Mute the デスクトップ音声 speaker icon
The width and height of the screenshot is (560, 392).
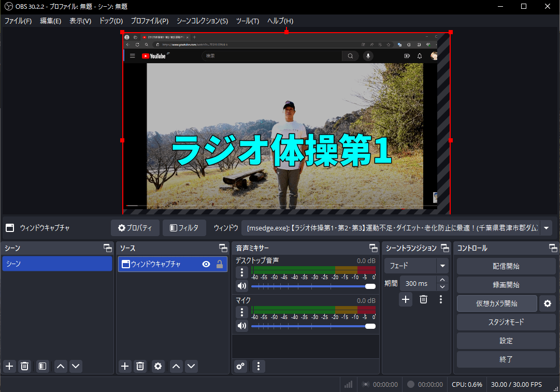click(242, 286)
